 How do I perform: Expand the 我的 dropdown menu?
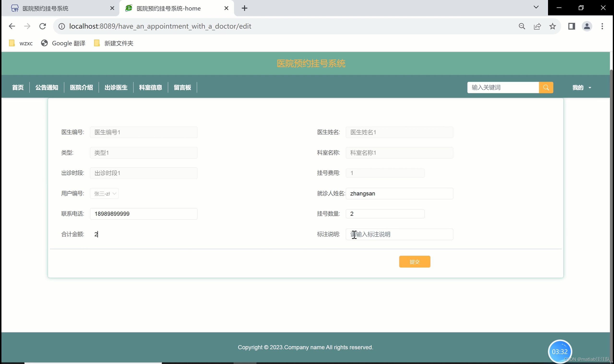(x=581, y=87)
